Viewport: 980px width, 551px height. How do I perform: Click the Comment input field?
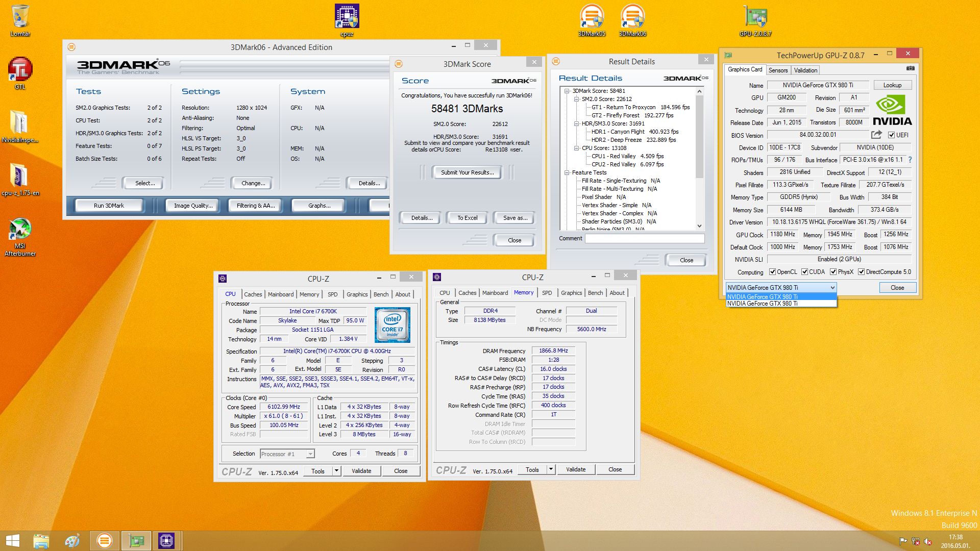click(x=645, y=238)
